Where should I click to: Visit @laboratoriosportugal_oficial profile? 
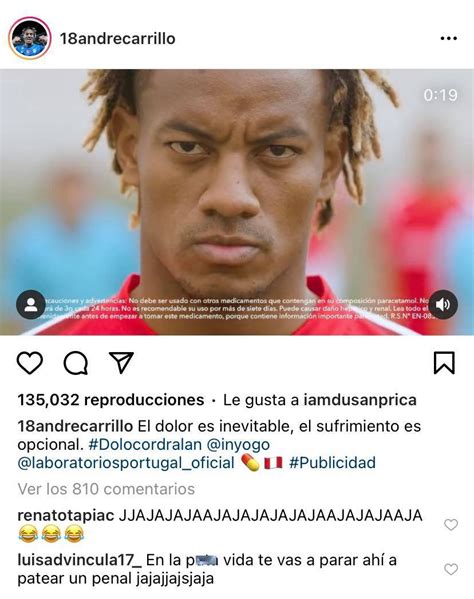[126, 463]
